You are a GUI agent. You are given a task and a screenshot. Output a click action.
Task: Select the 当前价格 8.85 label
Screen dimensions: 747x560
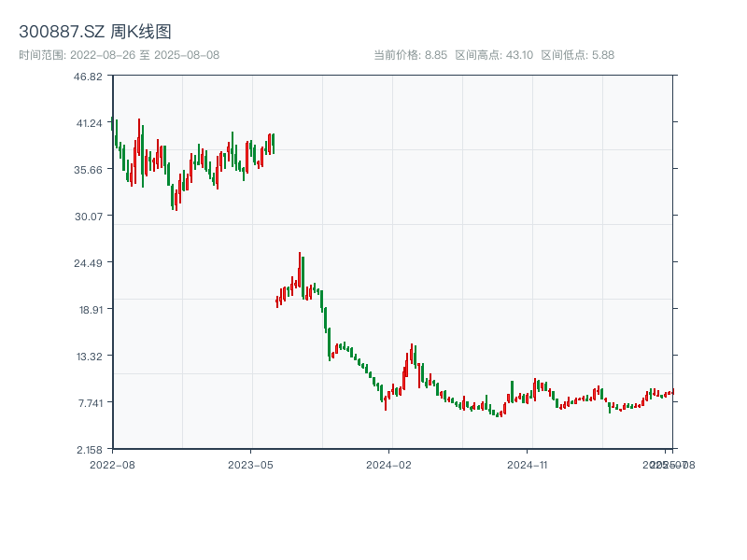click(410, 55)
